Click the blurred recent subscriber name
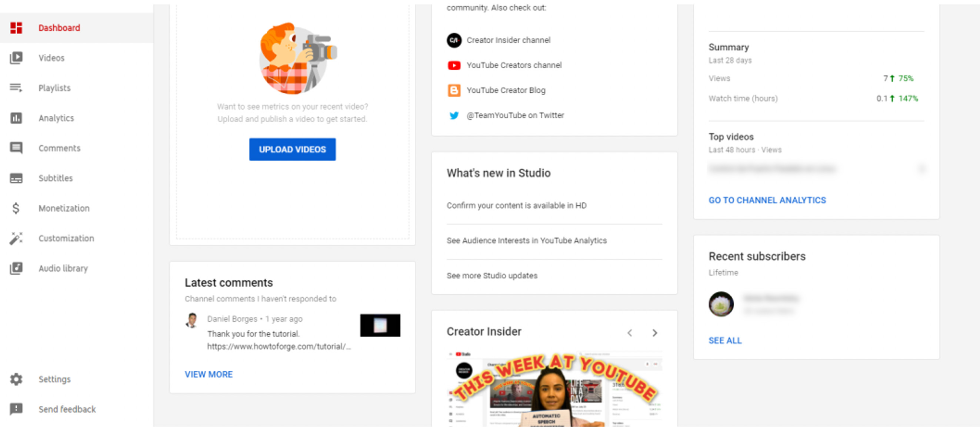This screenshot has height=427, width=980. (771, 298)
